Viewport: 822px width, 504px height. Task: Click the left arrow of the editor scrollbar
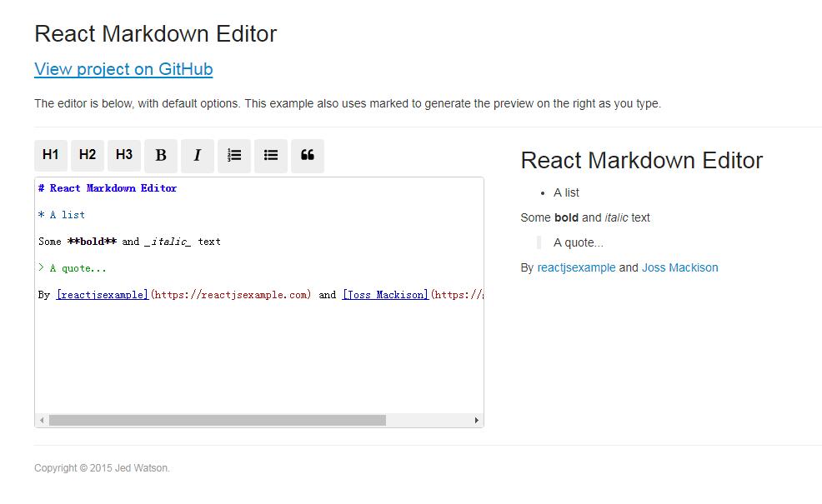pyautogui.click(x=40, y=421)
